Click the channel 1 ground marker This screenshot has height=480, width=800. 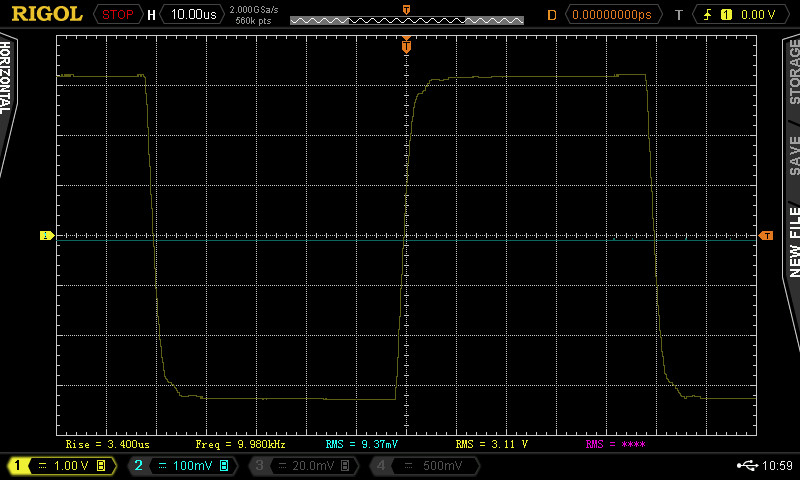click(x=45, y=236)
